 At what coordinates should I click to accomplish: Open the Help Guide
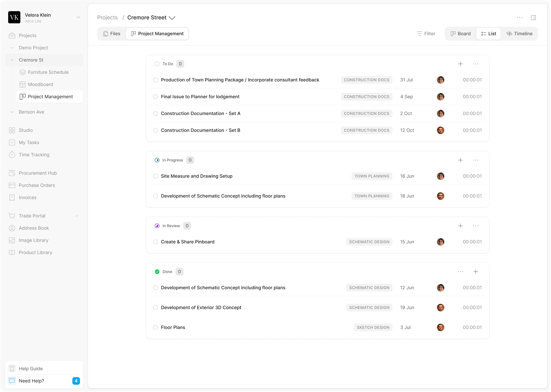pos(44,368)
